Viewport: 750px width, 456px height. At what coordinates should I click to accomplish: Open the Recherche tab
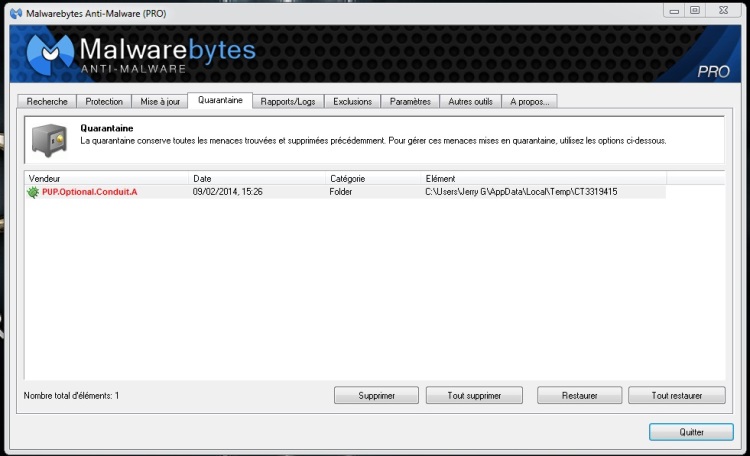(x=47, y=101)
